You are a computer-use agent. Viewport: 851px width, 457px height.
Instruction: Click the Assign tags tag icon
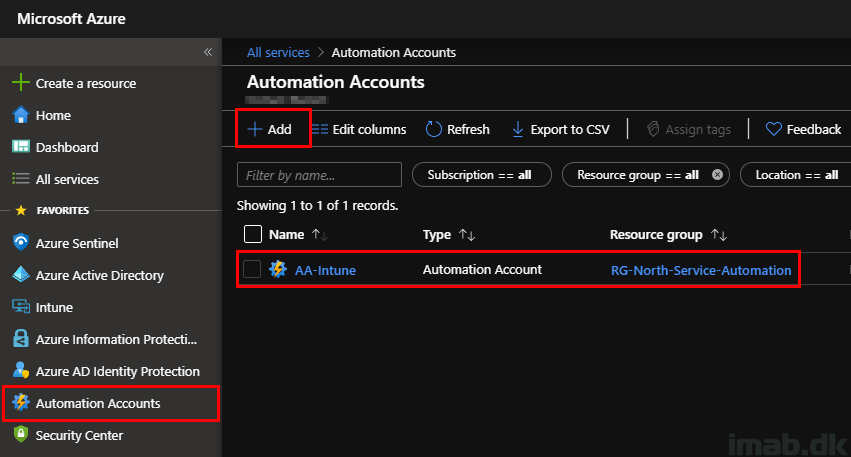(653, 129)
